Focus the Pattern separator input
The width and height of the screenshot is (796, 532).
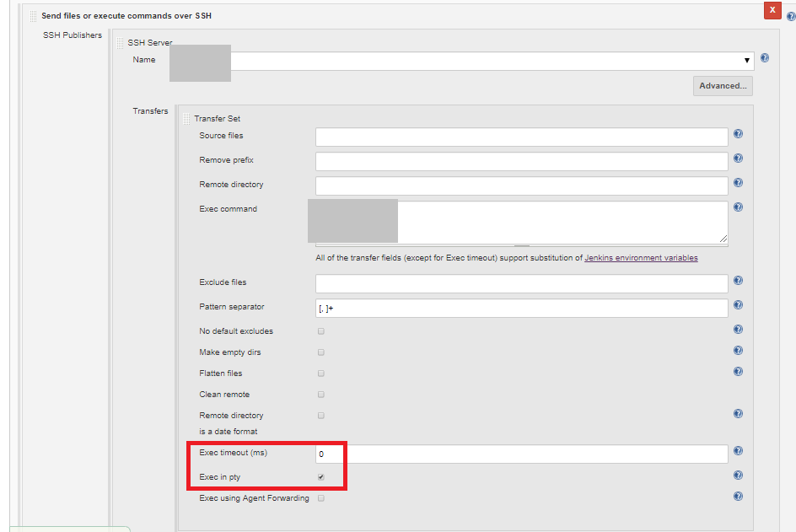click(522, 308)
